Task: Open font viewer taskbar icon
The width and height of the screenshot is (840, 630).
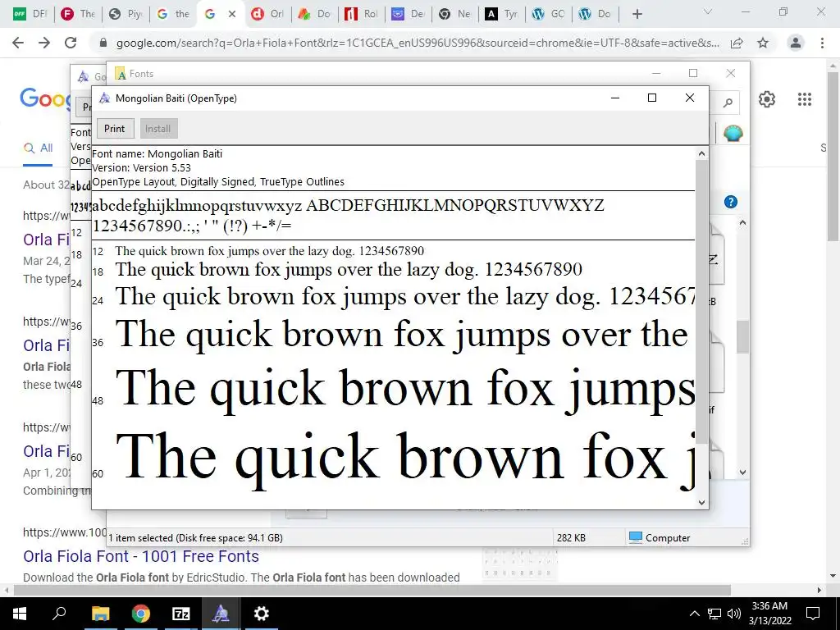Action: 221,614
